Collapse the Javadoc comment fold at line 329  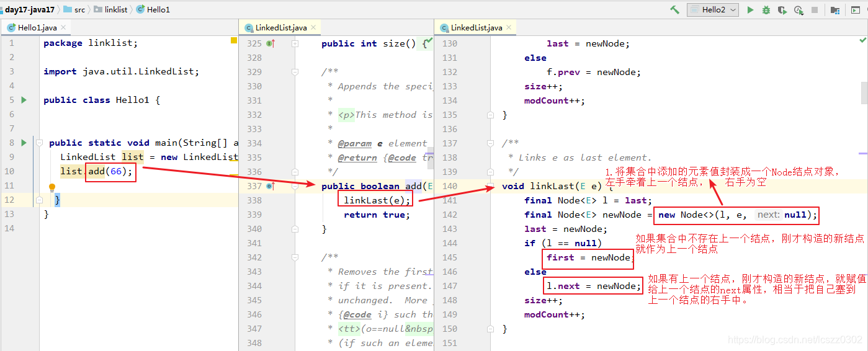pos(295,72)
